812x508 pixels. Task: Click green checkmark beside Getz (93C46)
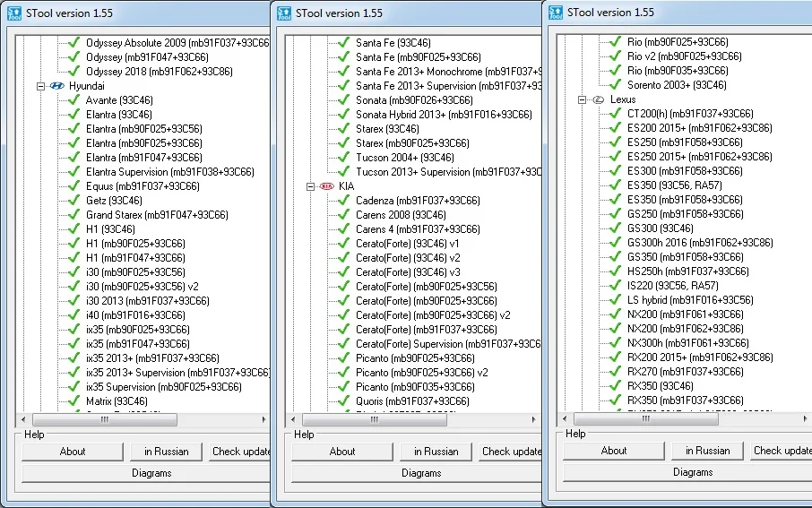pyautogui.click(x=74, y=201)
